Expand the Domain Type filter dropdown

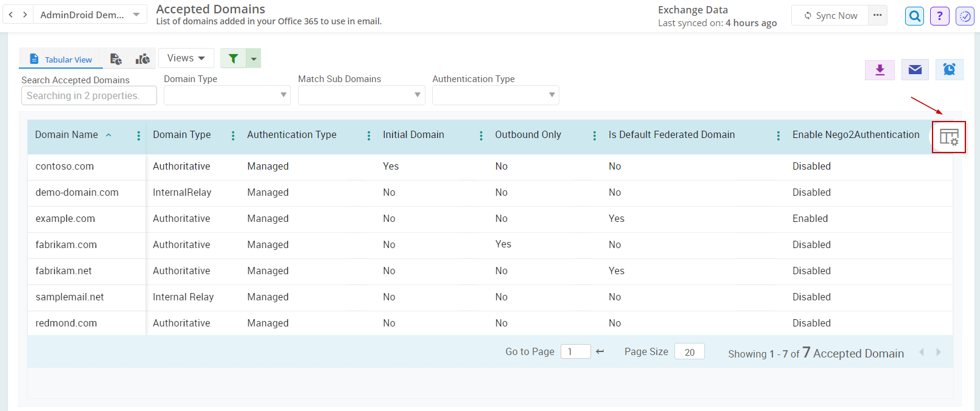pyautogui.click(x=227, y=95)
